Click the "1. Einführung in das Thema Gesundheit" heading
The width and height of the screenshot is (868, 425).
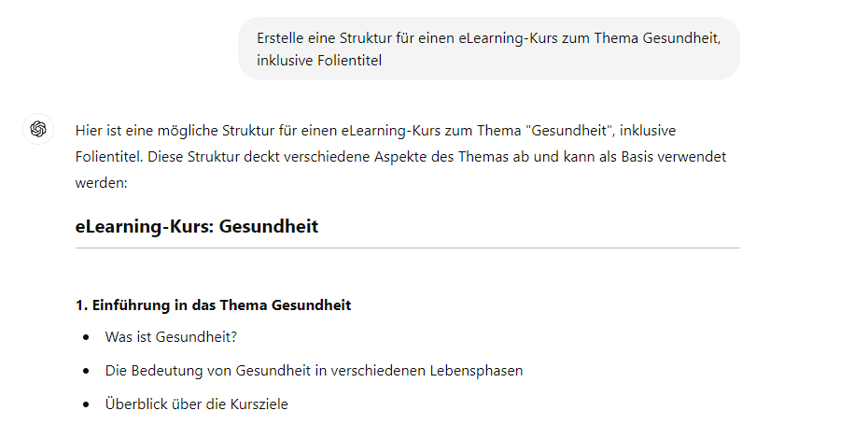coord(213,305)
